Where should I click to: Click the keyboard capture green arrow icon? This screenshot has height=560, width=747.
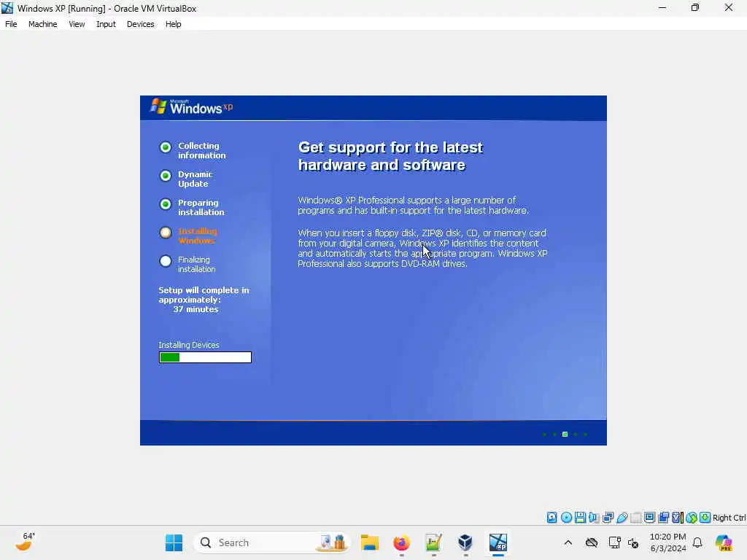coord(705,518)
